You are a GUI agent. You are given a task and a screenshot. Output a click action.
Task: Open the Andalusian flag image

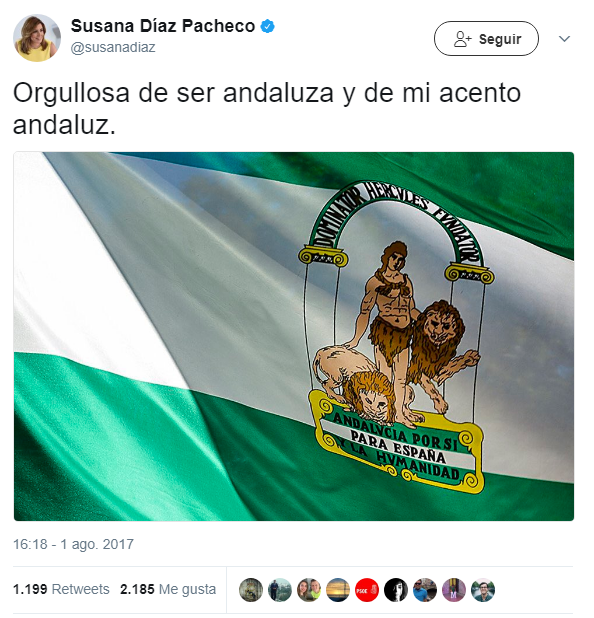point(294,336)
